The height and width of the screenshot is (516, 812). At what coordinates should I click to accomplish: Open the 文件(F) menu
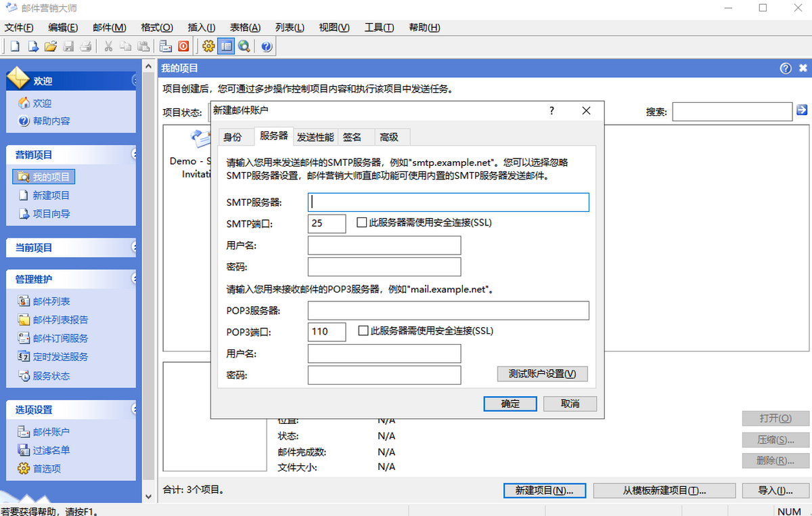coord(19,28)
